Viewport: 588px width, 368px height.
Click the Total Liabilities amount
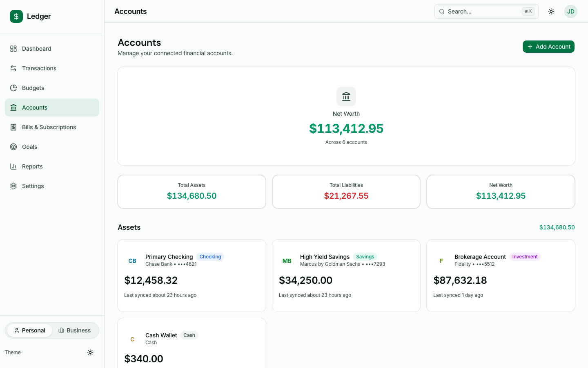(x=346, y=195)
